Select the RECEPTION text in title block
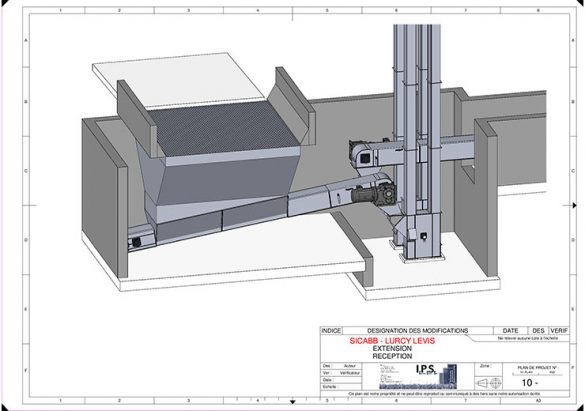585x411 pixels. coord(392,356)
